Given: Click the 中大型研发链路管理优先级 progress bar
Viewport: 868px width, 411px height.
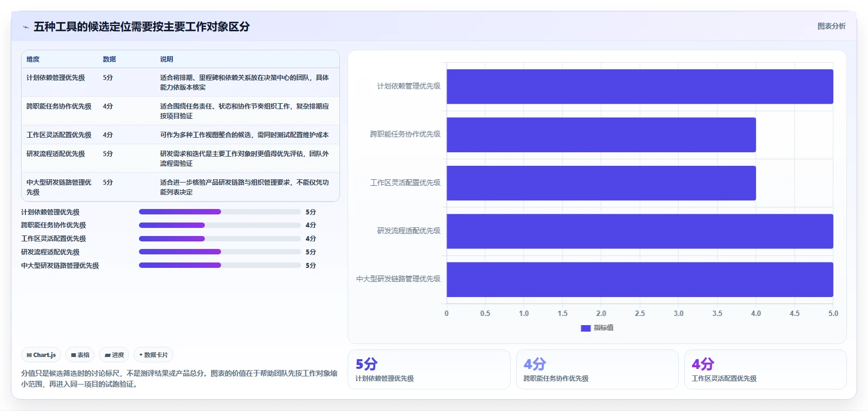Looking at the screenshot, I should tap(219, 265).
